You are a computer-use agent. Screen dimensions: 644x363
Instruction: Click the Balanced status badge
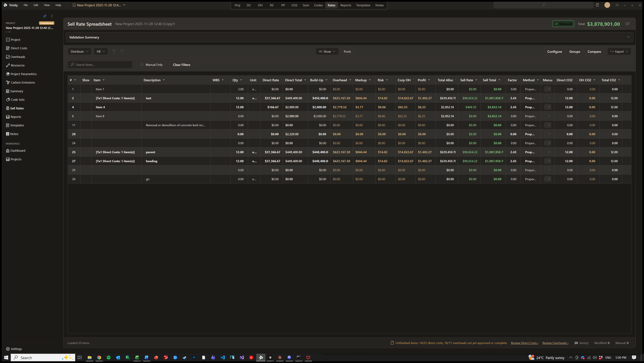(563, 24)
